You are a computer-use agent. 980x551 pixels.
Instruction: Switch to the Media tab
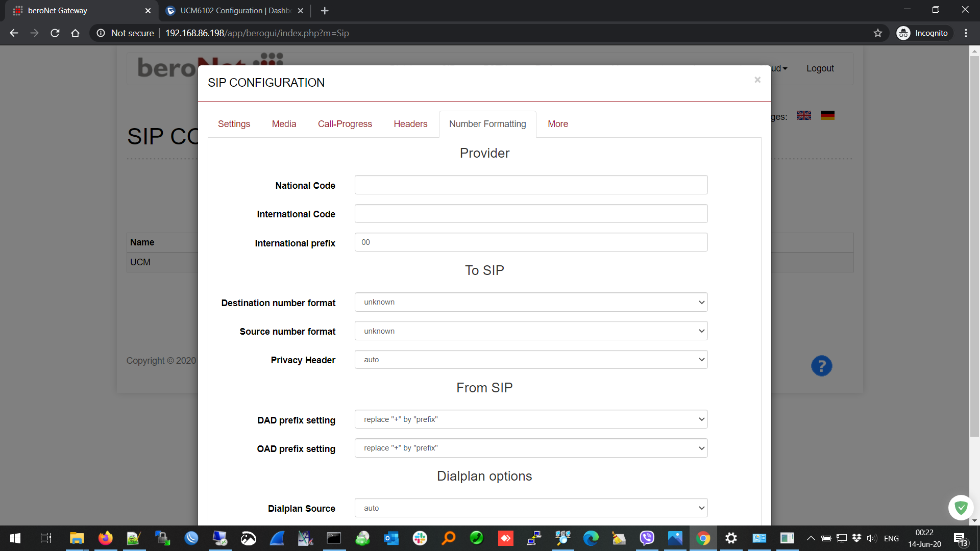[284, 124]
